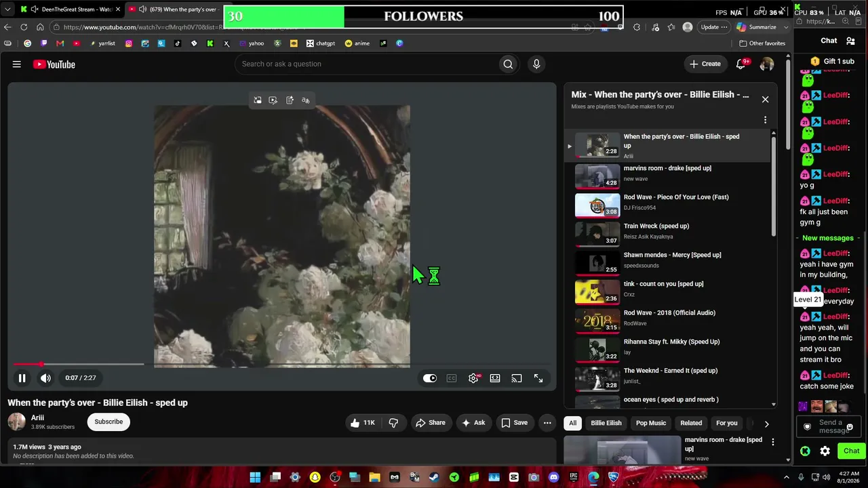Open browser home page icon
The width and height of the screenshot is (868, 488).
tap(40, 27)
